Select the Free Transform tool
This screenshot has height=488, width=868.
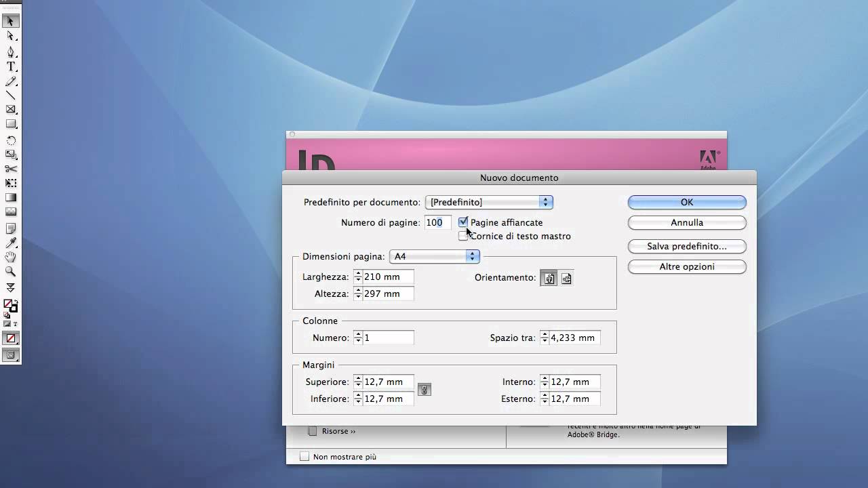[x=11, y=183]
